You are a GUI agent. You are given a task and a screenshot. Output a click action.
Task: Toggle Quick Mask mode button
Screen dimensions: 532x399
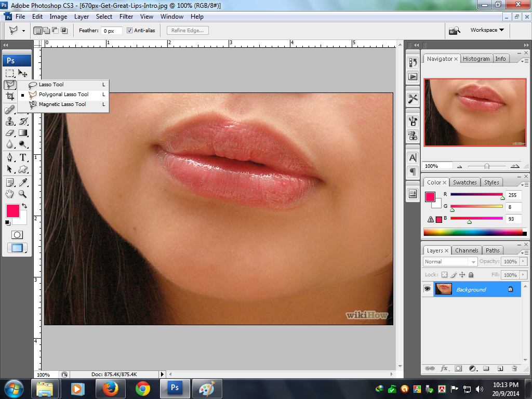tap(17, 235)
